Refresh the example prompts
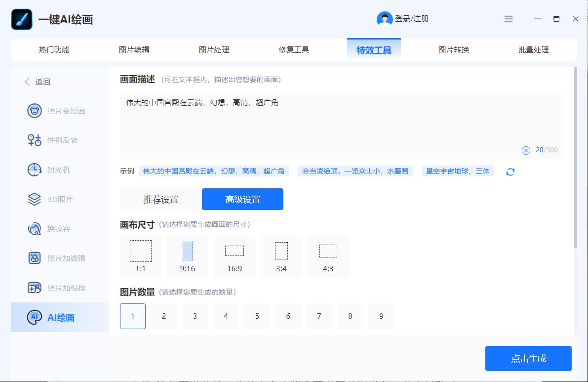Image resolution: width=588 pixels, height=382 pixels. [510, 172]
